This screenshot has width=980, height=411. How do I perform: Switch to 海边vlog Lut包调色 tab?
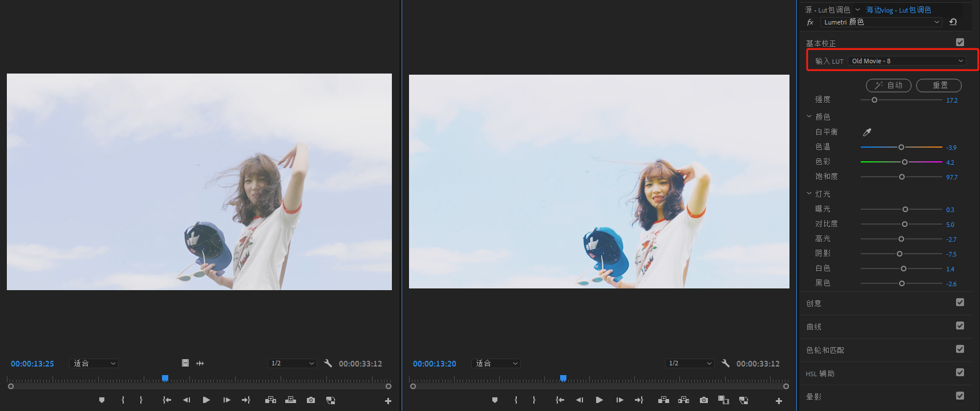[898, 10]
